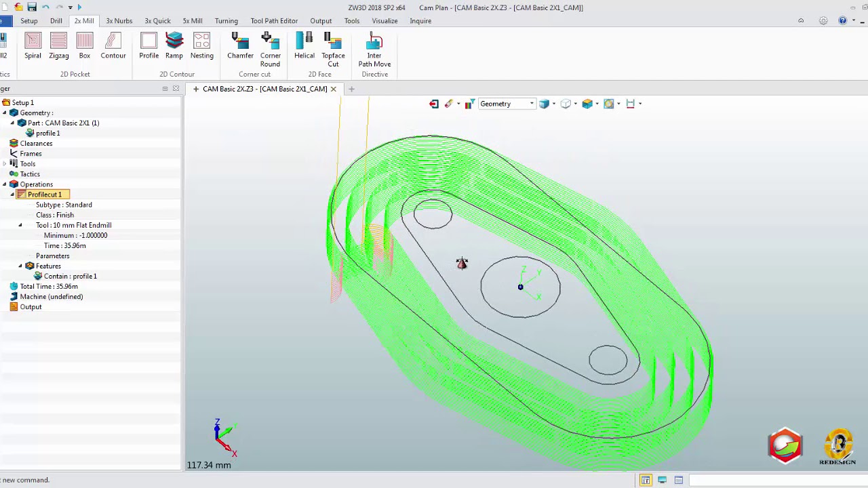Select Machine (undefined) tree item
This screenshot has width=868, height=488.
52,297
